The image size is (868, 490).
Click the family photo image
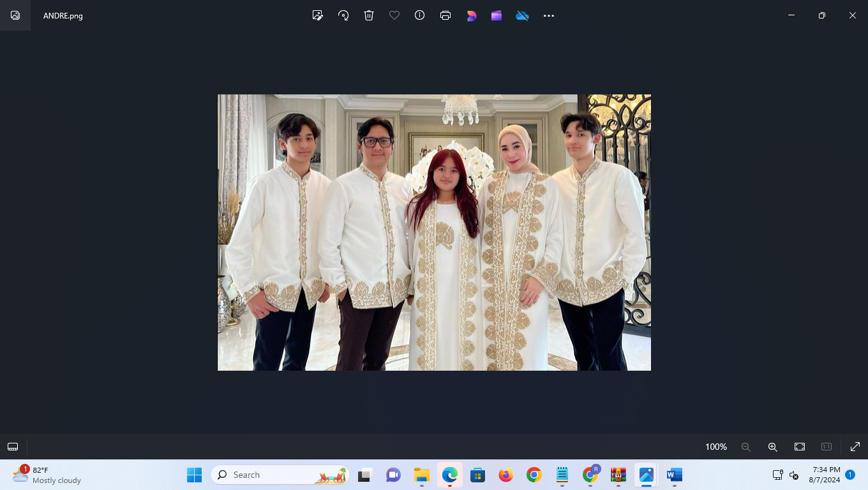[x=434, y=232]
